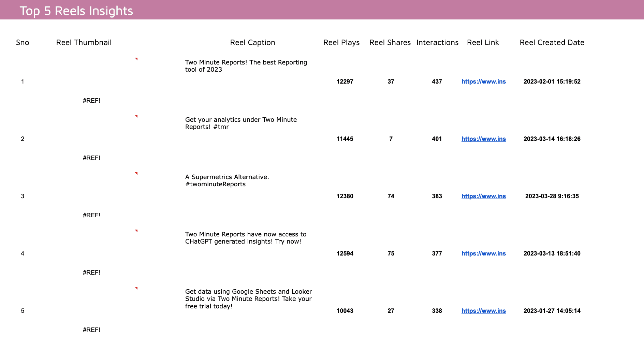
Task: Select the #REF! thumbnail cell in row 2
Action: 91,158
